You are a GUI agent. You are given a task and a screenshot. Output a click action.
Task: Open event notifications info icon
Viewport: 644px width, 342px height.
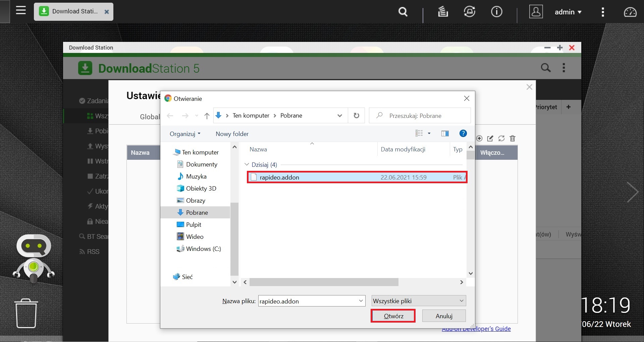coord(496,12)
